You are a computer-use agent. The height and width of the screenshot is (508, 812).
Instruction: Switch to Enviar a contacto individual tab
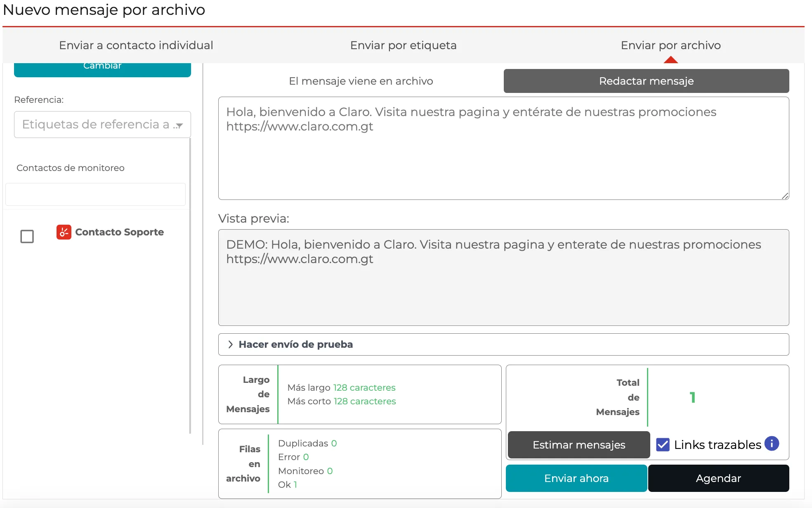coord(136,45)
